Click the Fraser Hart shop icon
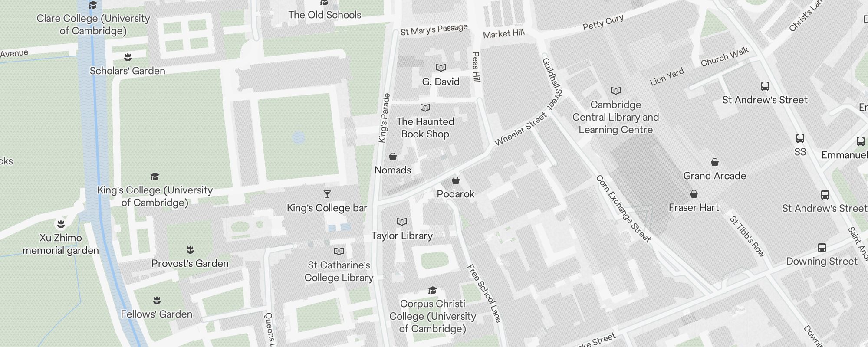This screenshot has height=347, width=868. coord(694,193)
